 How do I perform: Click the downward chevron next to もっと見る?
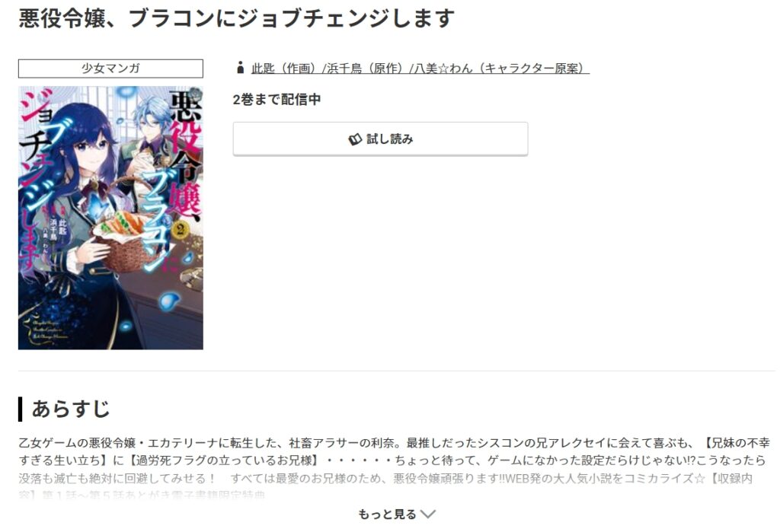pyautogui.click(x=428, y=514)
